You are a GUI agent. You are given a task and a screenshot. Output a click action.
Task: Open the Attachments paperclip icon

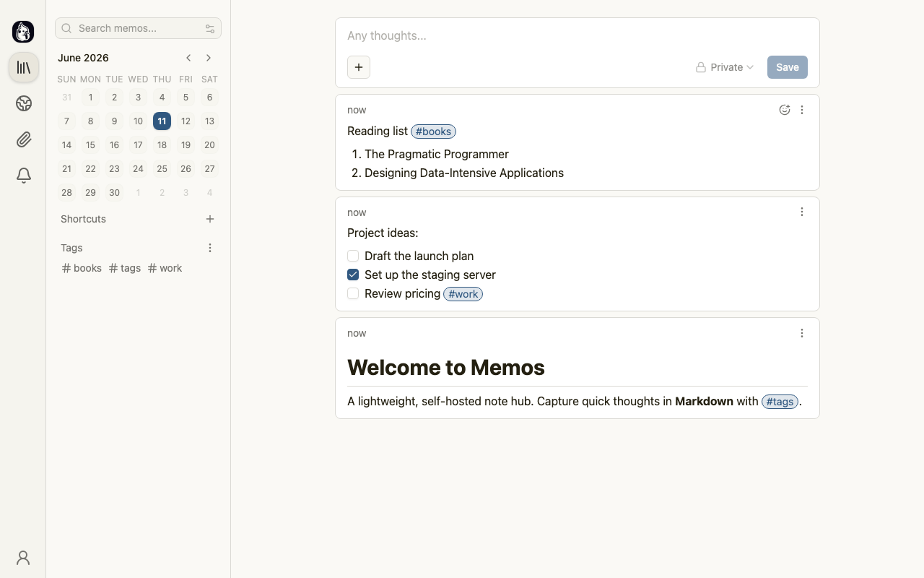pyautogui.click(x=24, y=139)
